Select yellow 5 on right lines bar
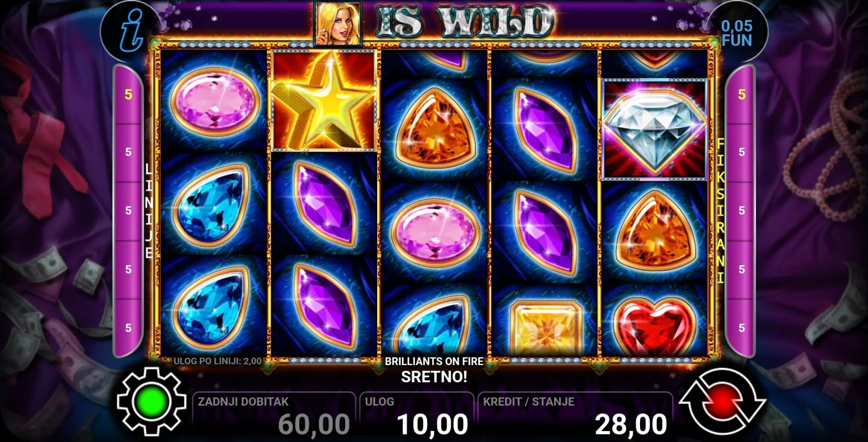Image resolution: width=868 pixels, height=442 pixels. click(x=741, y=94)
